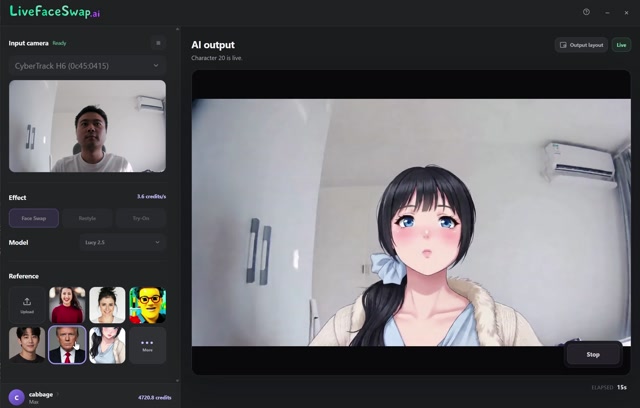Switch to the Try-On effect tab
The width and height of the screenshot is (640, 408).
point(141,218)
